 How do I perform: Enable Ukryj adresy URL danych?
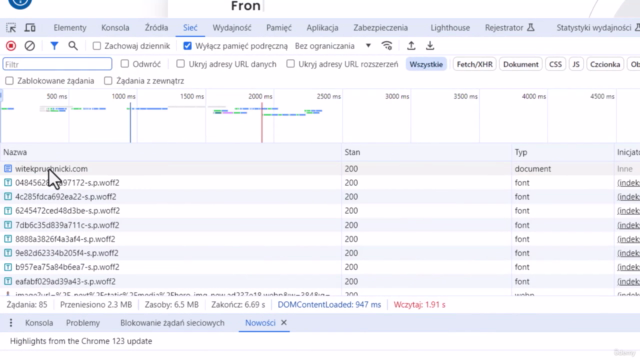(x=180, y=64)
